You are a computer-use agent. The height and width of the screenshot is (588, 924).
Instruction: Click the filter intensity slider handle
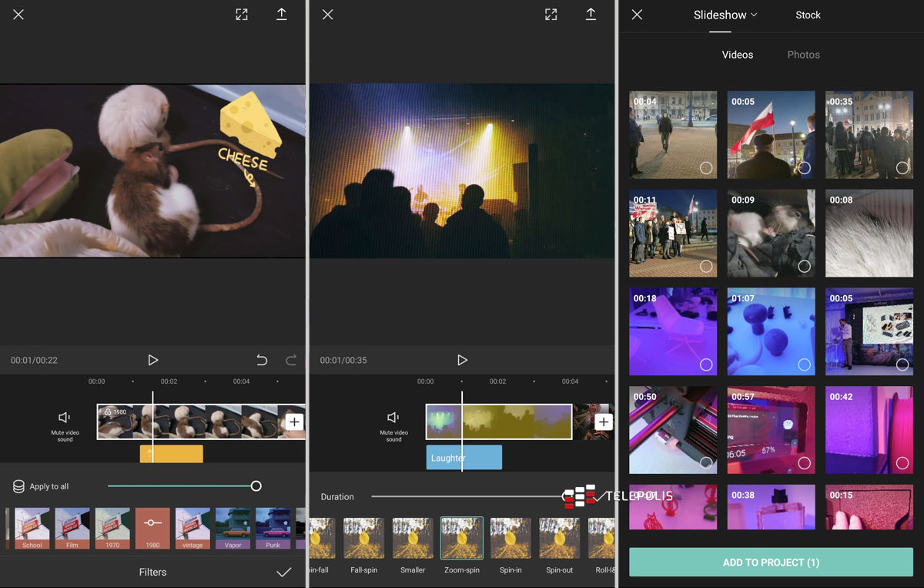(x=256, y=486)
